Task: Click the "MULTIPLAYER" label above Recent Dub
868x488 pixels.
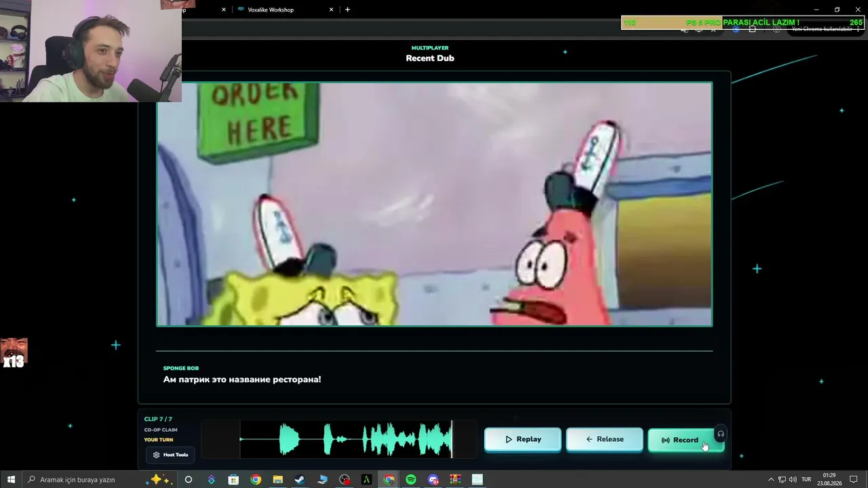Action: point(430,48)
